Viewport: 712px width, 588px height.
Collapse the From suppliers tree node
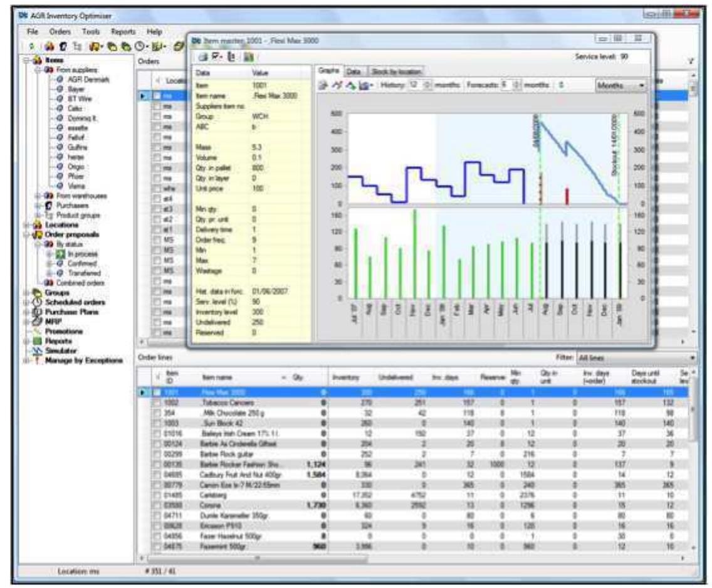[38, 70]
